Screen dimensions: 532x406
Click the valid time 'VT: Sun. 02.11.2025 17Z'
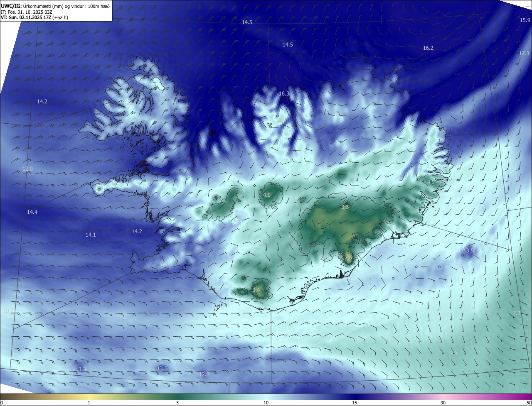pyautogui.click(x=26, y=17)
